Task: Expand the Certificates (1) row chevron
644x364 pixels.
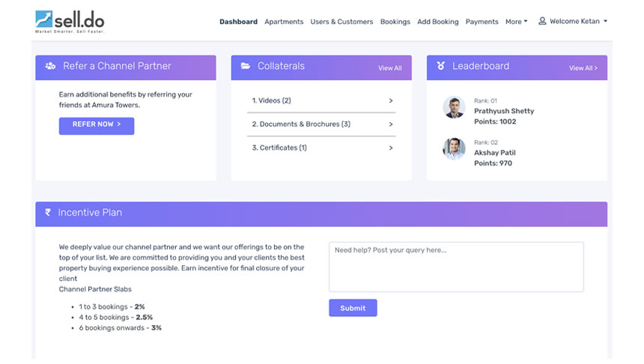Action: point(391,148)
